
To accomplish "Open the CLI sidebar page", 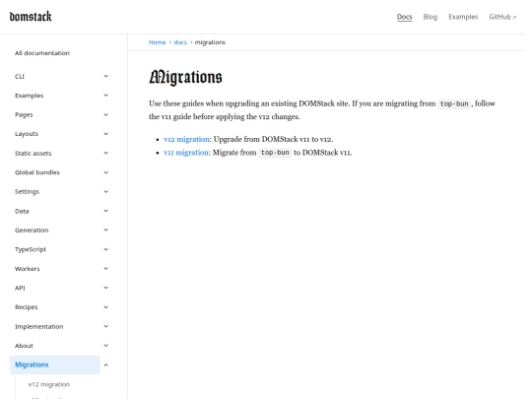I will point(20,76).
